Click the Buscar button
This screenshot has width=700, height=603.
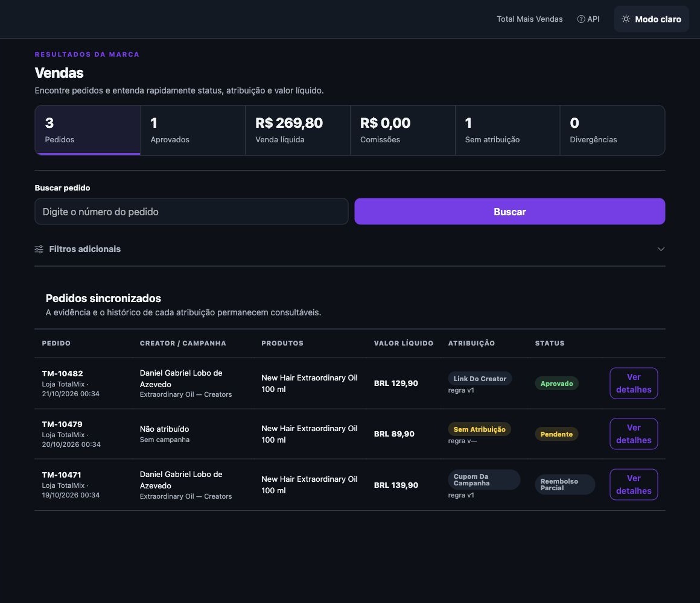click(x=510, y=212)
